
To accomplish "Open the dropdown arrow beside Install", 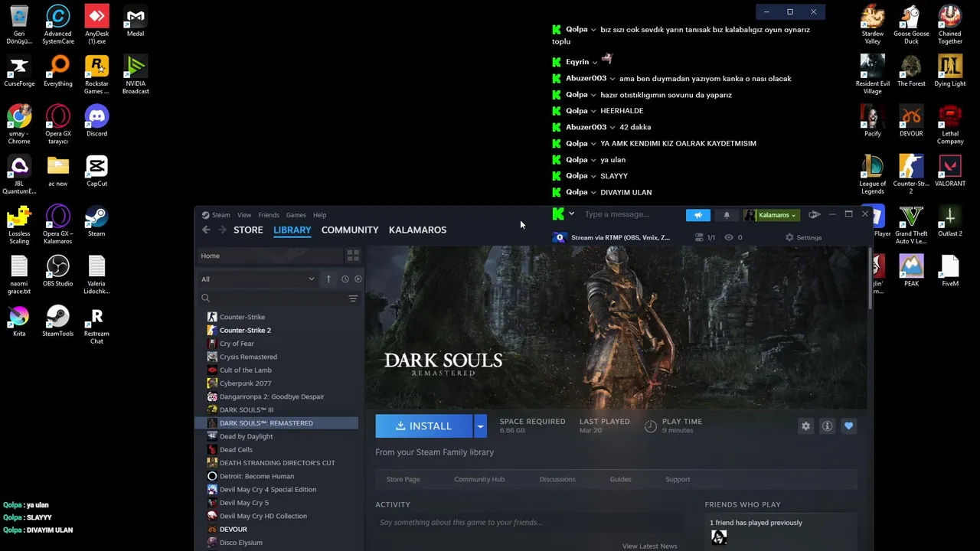I will (x=480, y=426).
